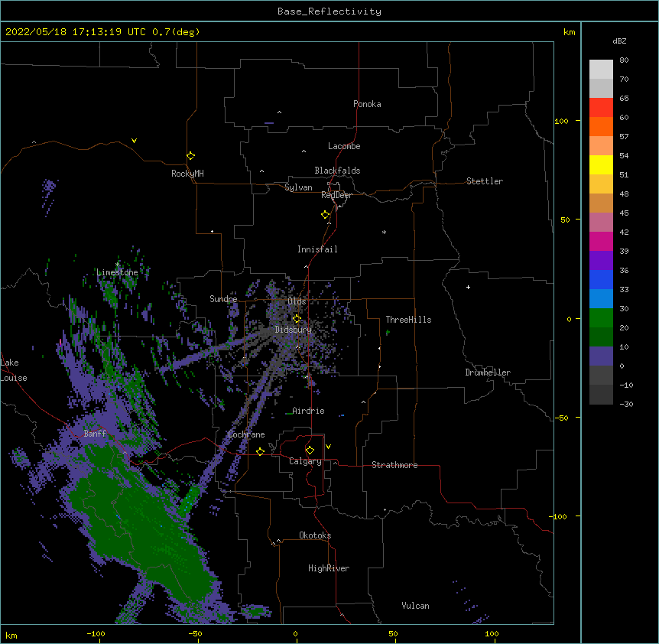The width and height of the screenshot is (659, 644).
Task: Click the Sylvan label
Action: [298, 187]
